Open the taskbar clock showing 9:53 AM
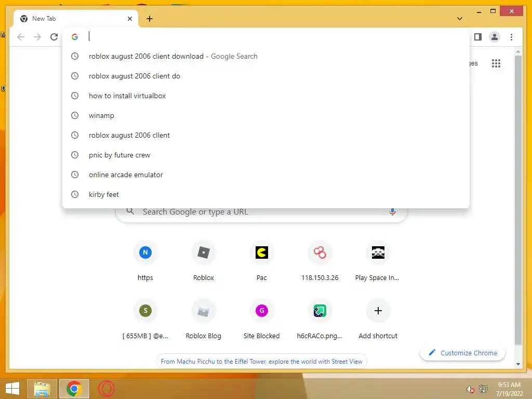Screen dimensions: 532x399 click(x=509, y=389)
